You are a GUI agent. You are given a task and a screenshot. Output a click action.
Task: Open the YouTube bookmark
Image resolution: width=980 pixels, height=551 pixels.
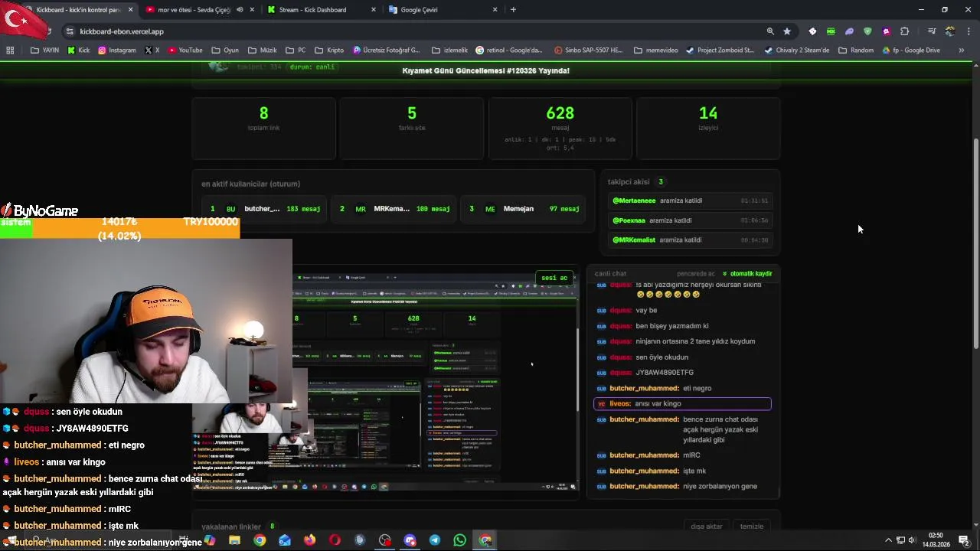coord(185,51)
